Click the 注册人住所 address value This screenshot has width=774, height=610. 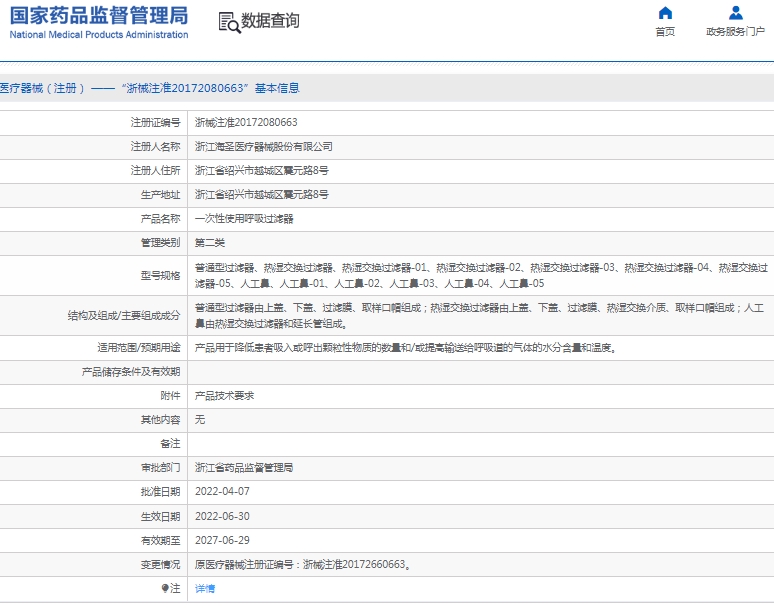coord(262,171)
